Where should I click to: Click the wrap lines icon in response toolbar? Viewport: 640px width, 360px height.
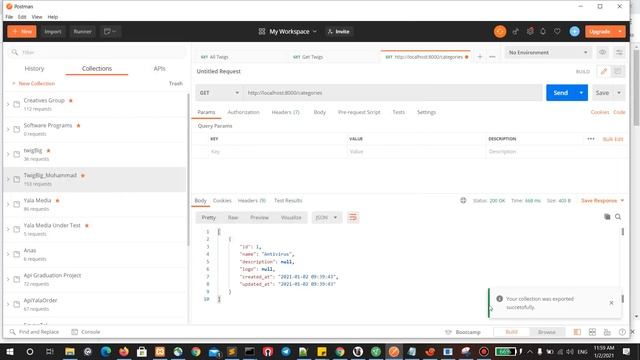click(353, 218)
